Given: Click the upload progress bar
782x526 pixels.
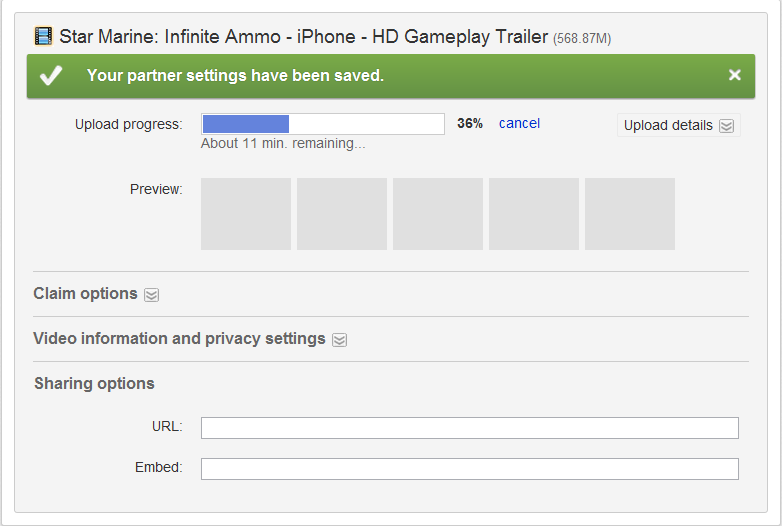Looking at the screenshot, I should click(323, 124).
